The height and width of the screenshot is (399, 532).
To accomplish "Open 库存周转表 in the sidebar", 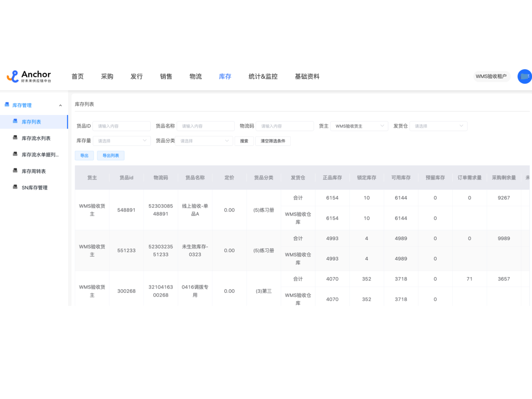I will pos(34,171).
